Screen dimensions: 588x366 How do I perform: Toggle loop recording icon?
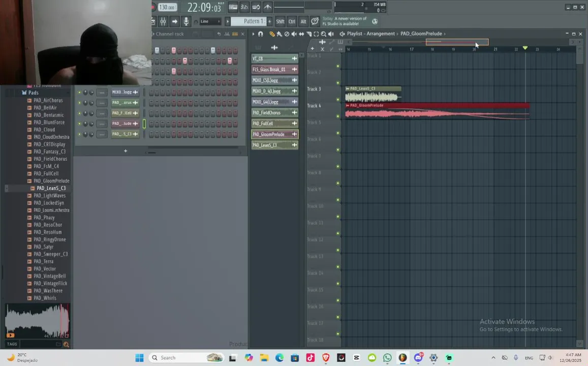point(256,7)
